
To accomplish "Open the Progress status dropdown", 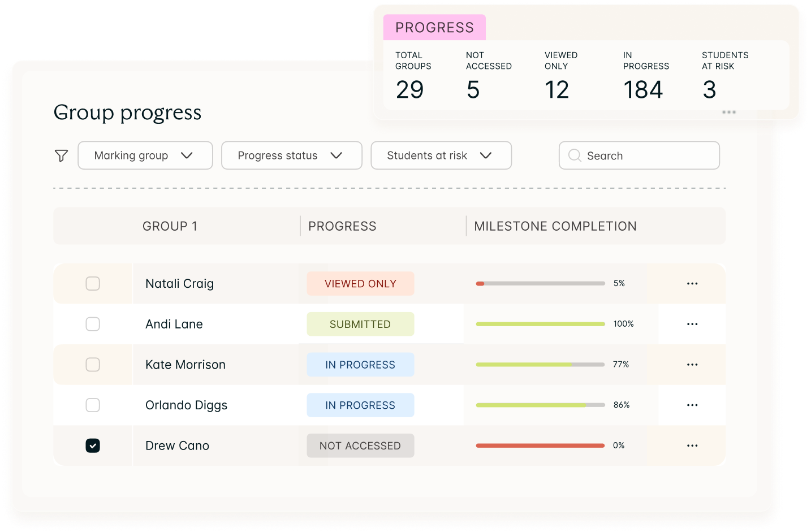I will click(x=292, y=155).
